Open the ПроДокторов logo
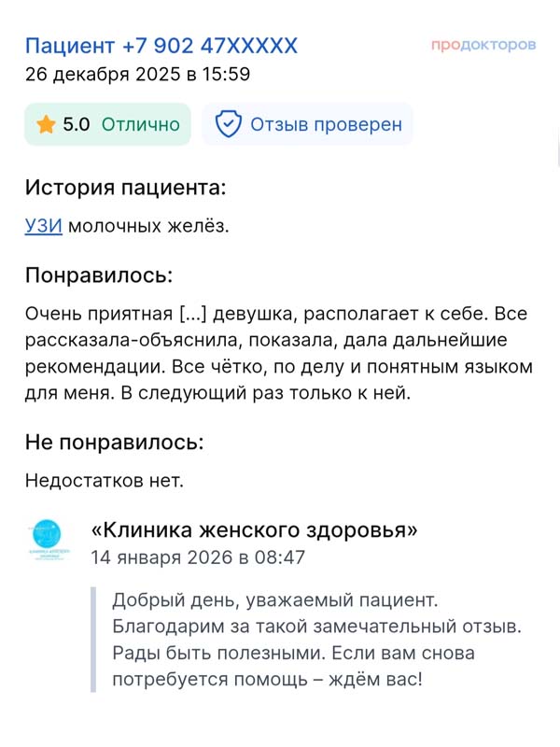 point(483,45)
